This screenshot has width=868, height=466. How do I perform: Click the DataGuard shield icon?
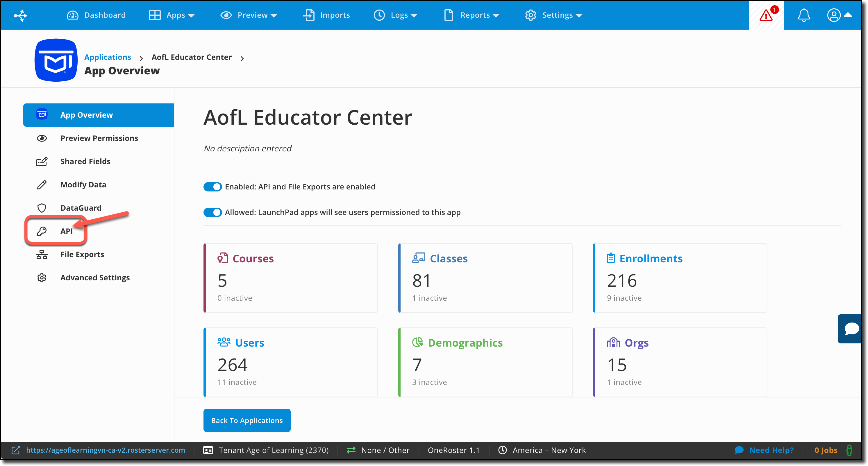pyautogui.click(x=42, y=208)
